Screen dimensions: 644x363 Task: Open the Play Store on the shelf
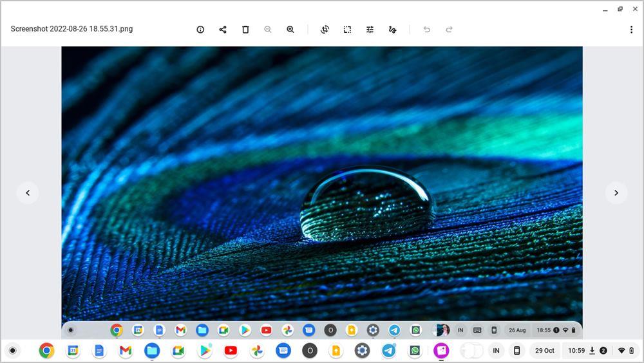click(205, 351)
